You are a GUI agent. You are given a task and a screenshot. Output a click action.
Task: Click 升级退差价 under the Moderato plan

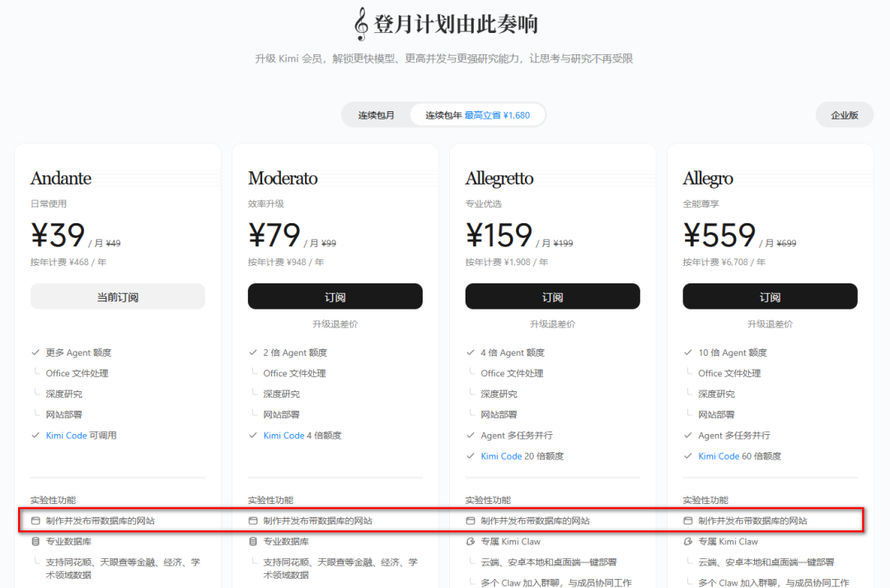[x=335, y=324]
